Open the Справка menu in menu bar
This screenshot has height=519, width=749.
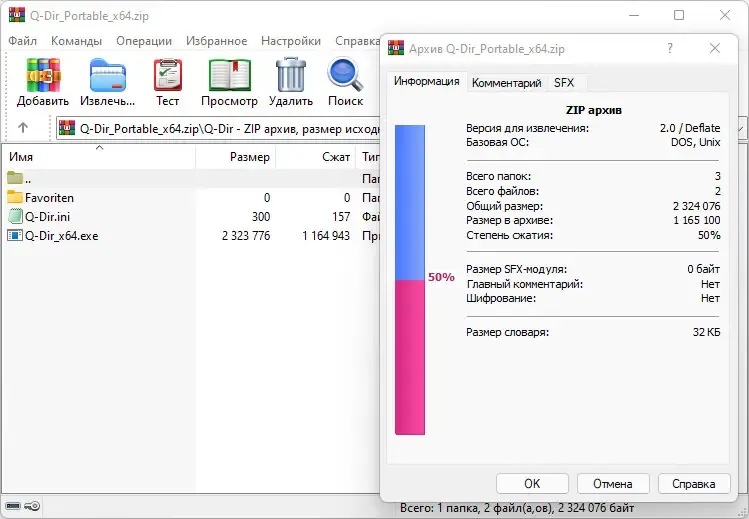point(357,41)
